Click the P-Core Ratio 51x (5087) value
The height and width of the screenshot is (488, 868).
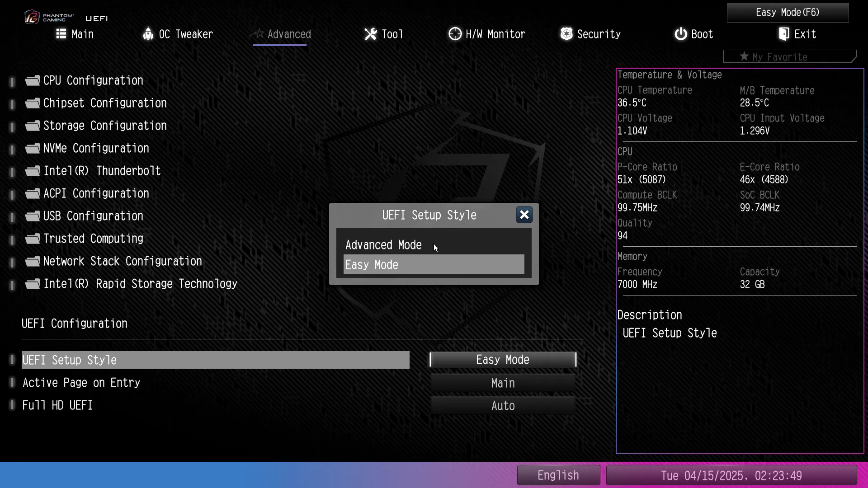(642, 179)
